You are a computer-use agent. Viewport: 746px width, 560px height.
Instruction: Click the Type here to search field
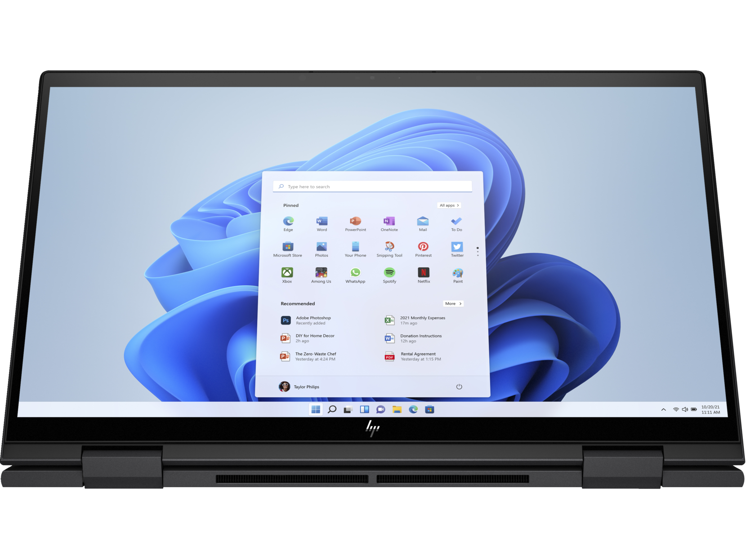pos(372,187)
